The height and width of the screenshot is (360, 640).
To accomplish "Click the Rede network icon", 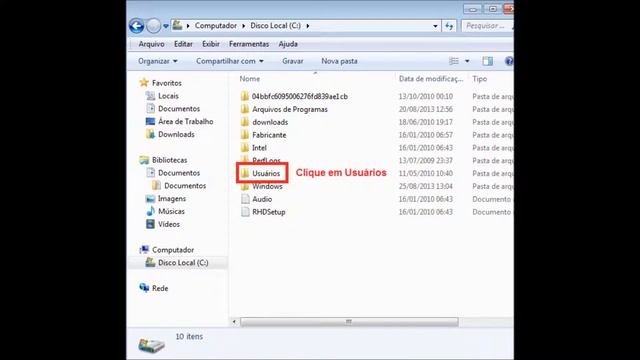I will point(144,288).
